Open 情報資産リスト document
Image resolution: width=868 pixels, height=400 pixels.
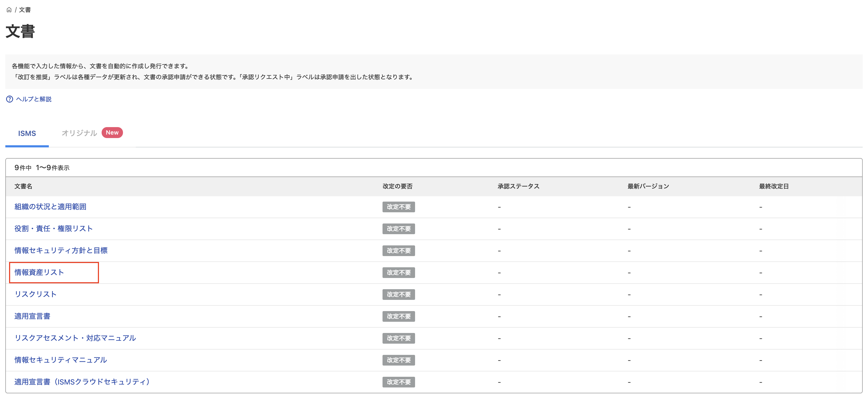click(x=39, y=273)
